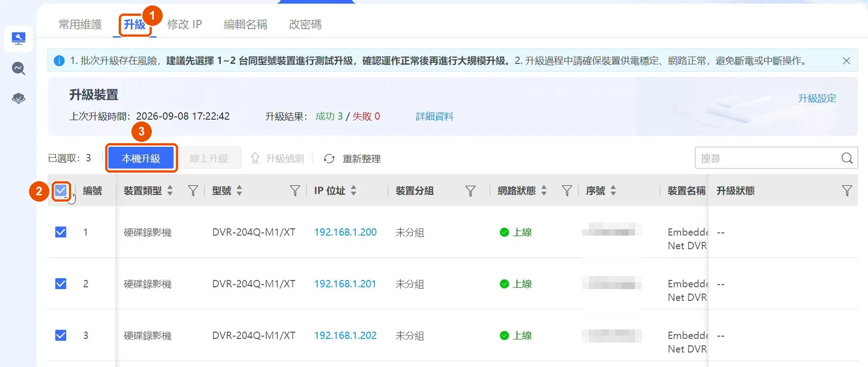Open IP link 192.168.1.201

coord(345,284)
